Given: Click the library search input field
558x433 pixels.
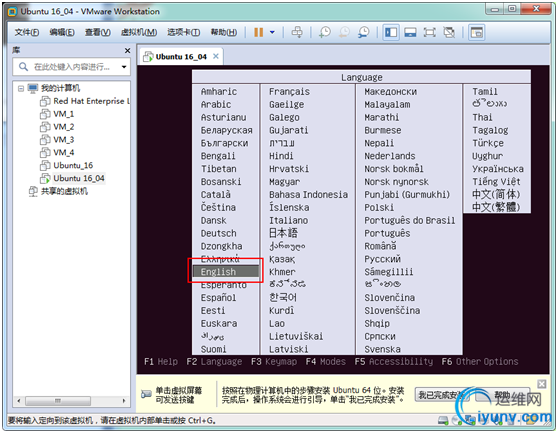Looking at the screenshot, I should (72, 67).
